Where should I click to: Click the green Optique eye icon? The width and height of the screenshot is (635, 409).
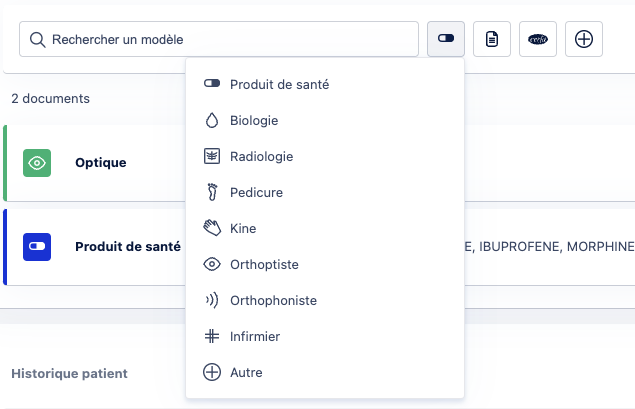click(37, 163)
